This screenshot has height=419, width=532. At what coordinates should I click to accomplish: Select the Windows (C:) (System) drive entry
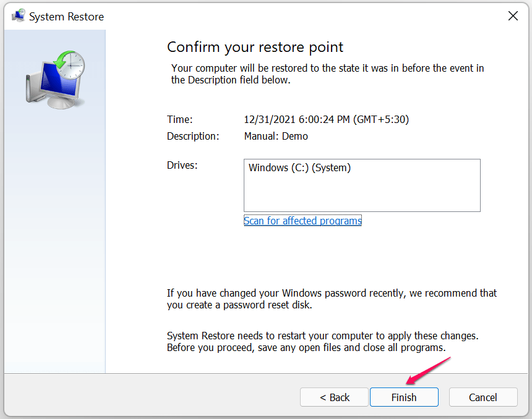299,167
